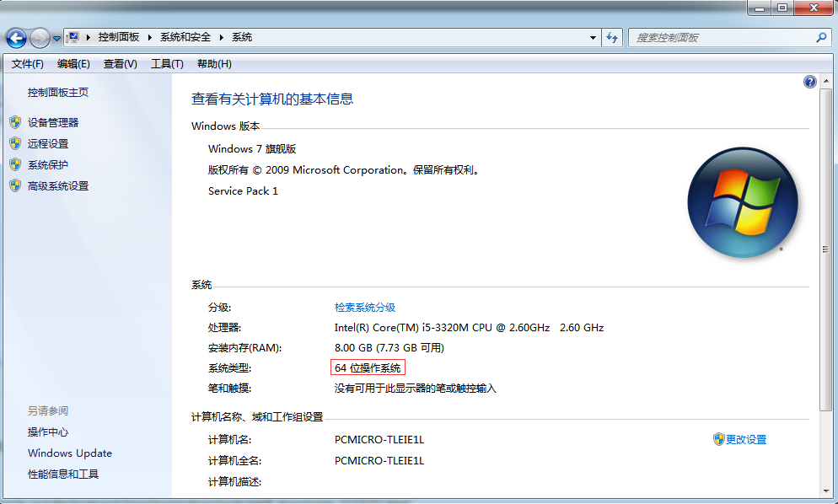Open the 查看(V) menu
The width and height of the screenshot is (838, 504).
pyautogui.click(x=121, y=64)
